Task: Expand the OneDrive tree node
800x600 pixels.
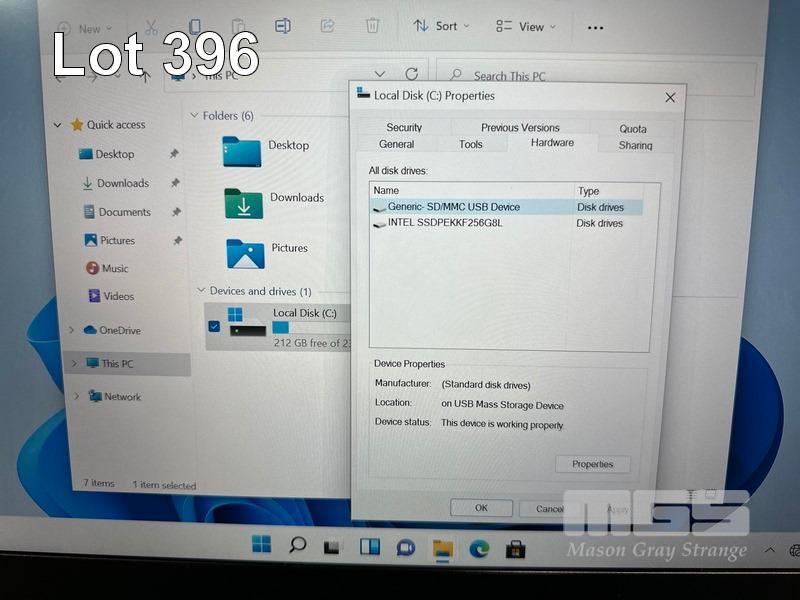Action: point(72,330)
